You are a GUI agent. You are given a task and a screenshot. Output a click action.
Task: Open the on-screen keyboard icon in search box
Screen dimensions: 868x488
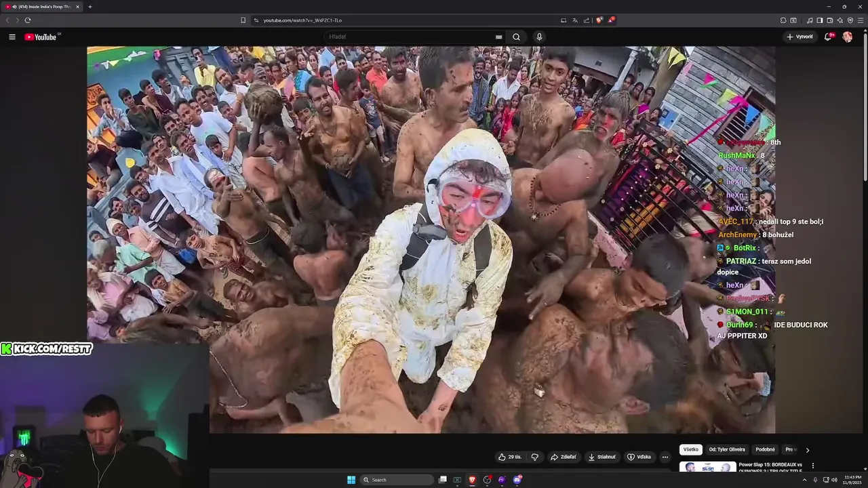click(x=499, y=37)
